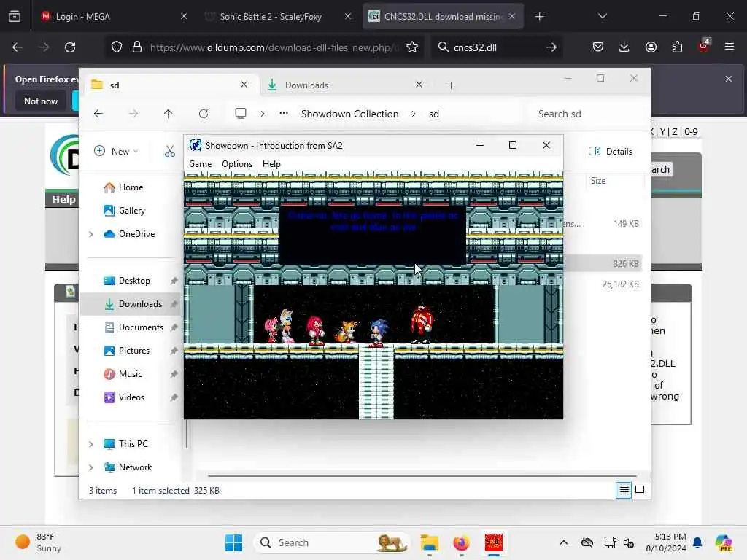Submit the search with the arrow button
747x560 pixels.
(551, 47)
